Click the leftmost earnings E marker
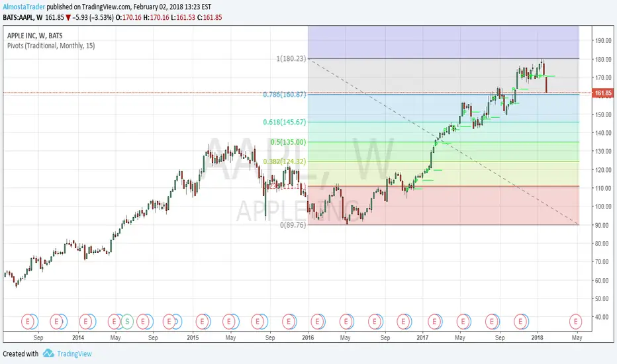 coord(28,322)
